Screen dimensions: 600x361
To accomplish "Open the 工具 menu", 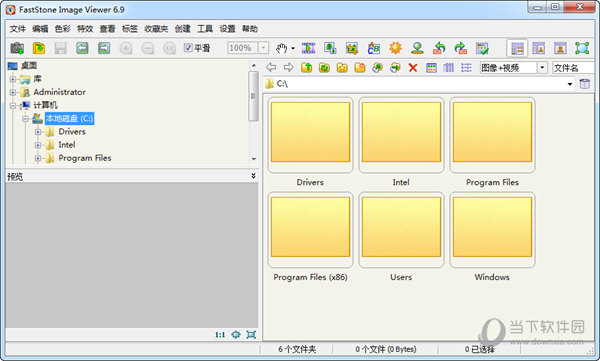I will click(x=205, y=29).
